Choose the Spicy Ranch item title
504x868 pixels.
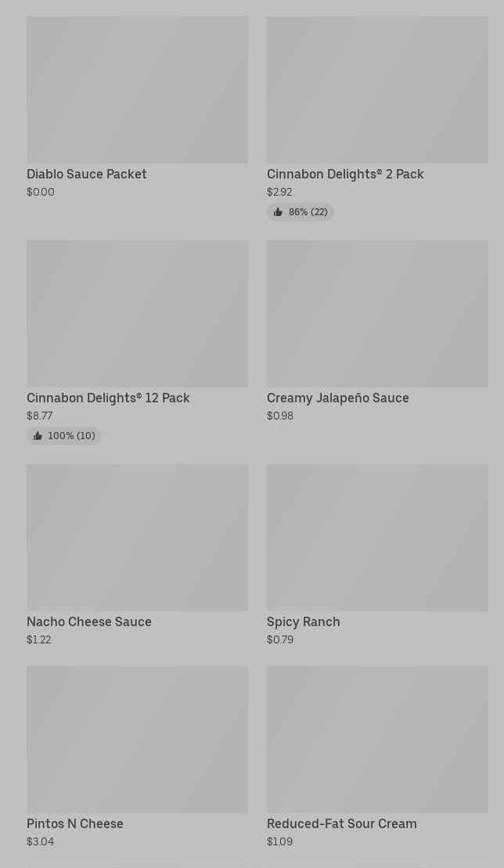pos(304,621)
